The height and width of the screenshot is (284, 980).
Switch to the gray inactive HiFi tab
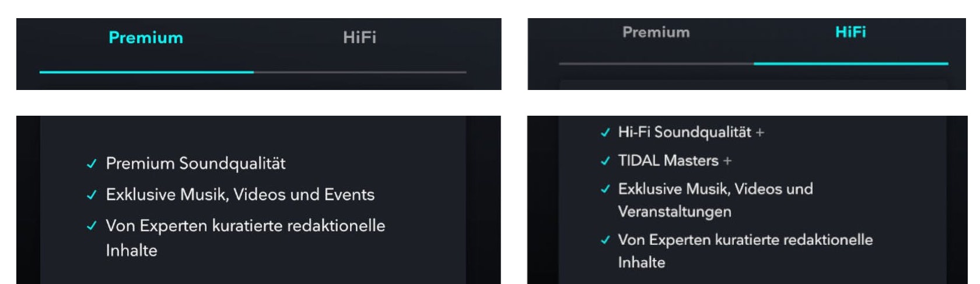pos(359,38)
